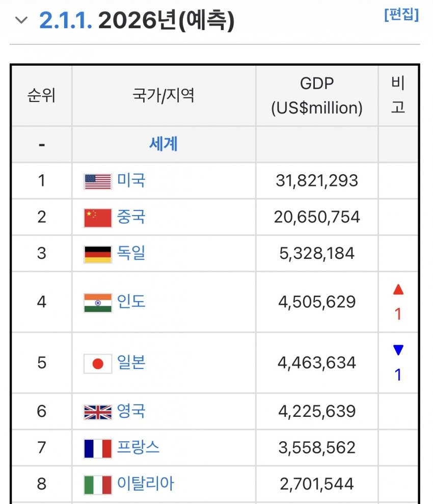Click the Germany flag icon
Image resolution: width=433 pixels, height=504 pixels.
click(x=98, y=254)
